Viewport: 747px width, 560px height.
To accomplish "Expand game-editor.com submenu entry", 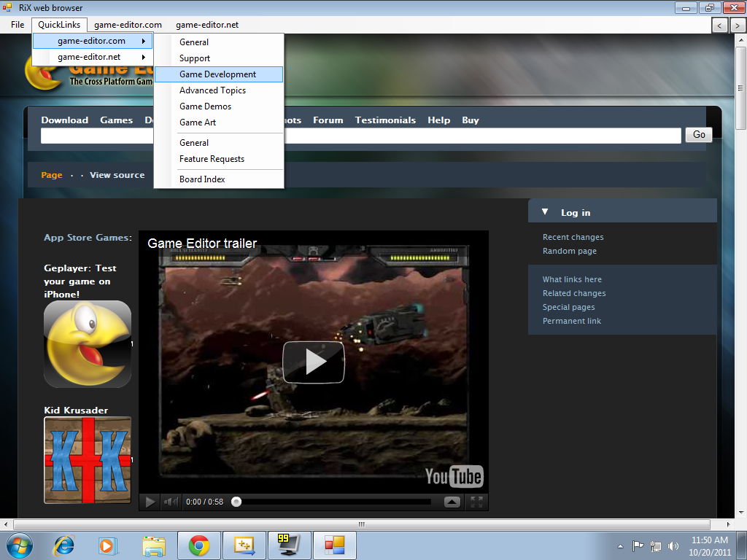I will 93,41.
